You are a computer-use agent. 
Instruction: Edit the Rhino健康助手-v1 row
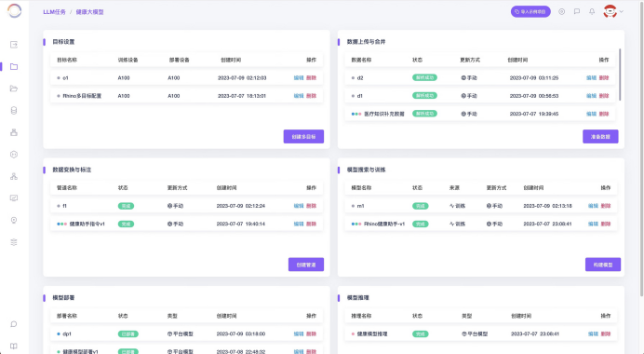point(593,225)
